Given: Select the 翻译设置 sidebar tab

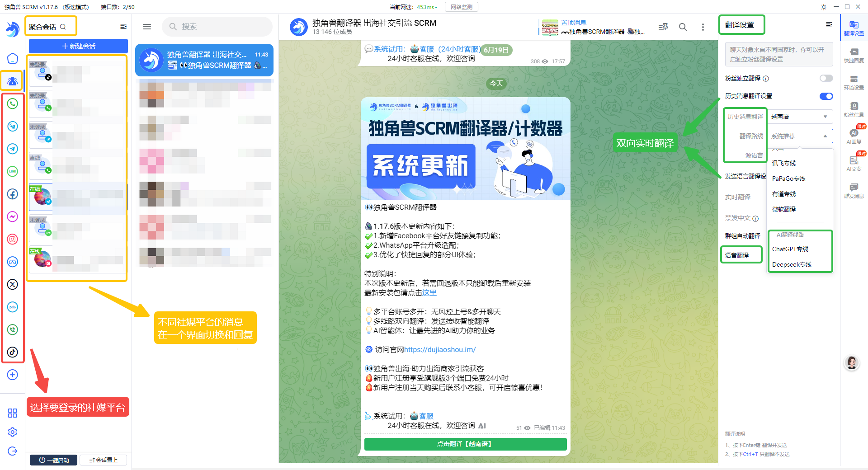Looking at the screenshot, I should coord(854,28).
